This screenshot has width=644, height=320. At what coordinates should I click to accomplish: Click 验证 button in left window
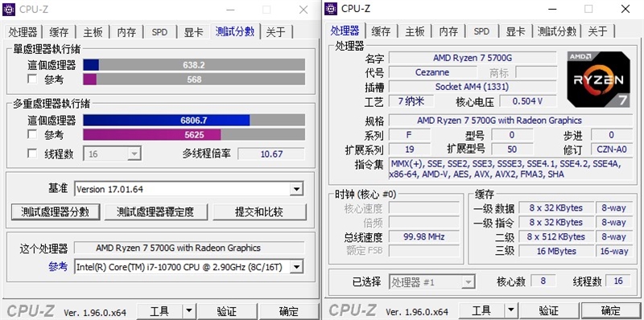click(227, 311)
